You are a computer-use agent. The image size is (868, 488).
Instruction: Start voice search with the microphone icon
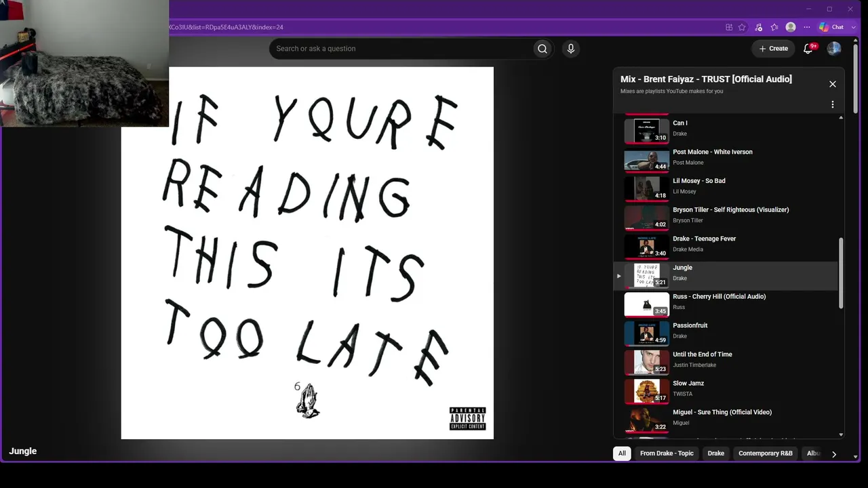point(570,49)
